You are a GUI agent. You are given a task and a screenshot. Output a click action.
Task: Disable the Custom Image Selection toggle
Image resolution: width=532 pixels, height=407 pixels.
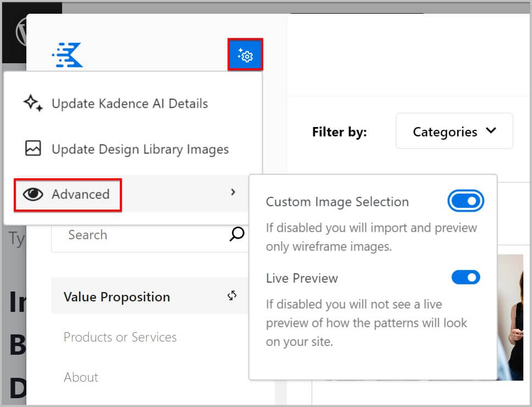pos(465,201)
